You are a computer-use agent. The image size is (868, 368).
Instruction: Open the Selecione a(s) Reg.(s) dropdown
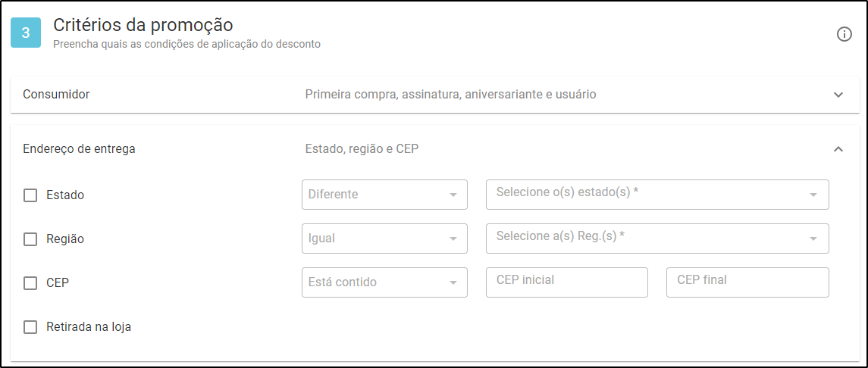click(658, 239)
